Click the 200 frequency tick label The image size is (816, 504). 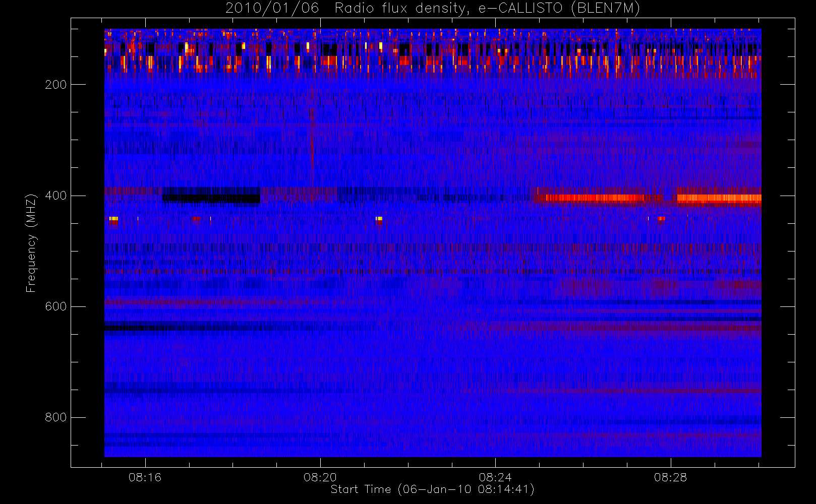55,85
